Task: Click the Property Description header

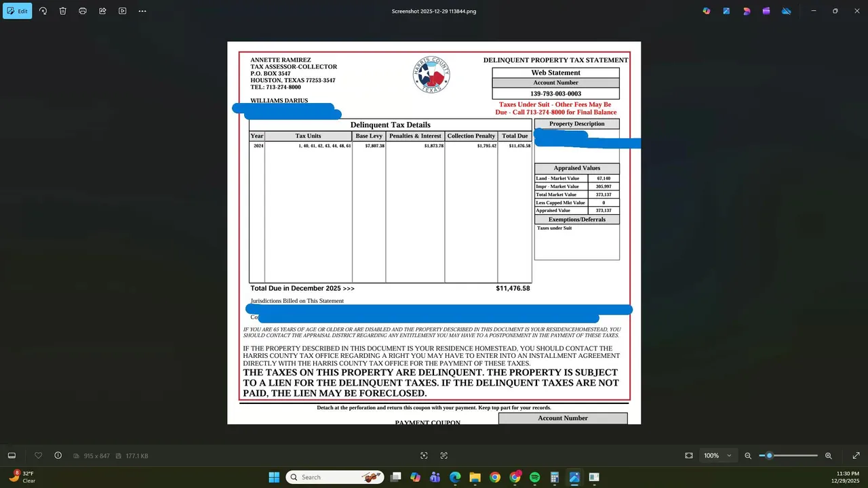Action: 576,124
